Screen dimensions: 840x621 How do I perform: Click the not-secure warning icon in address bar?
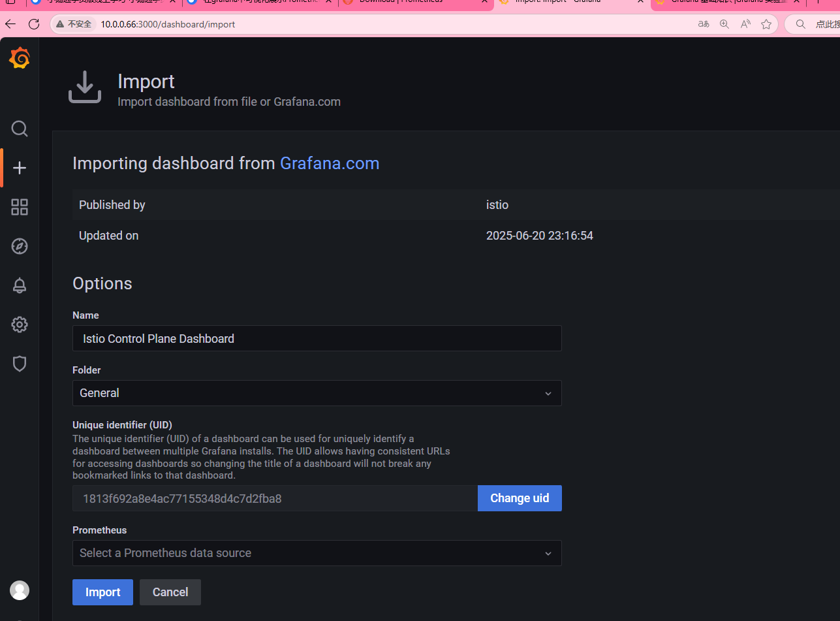(60, 24)
